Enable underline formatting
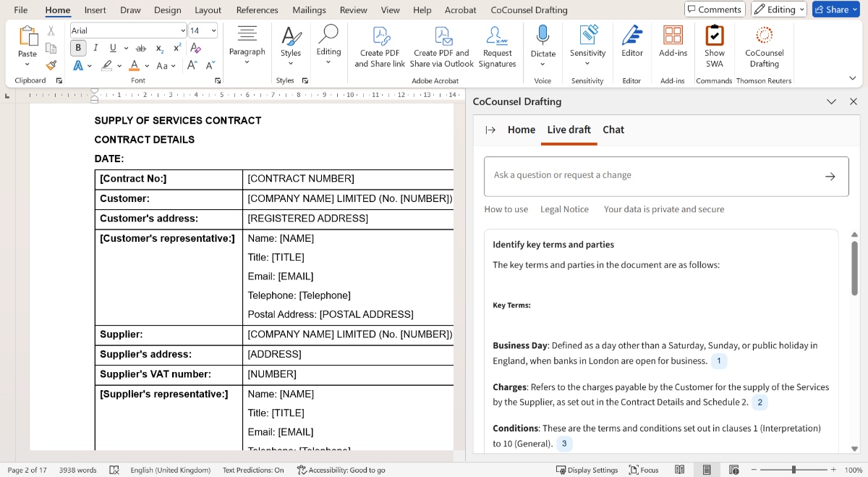Screen dimensions: 868x477 click(112, 47)
